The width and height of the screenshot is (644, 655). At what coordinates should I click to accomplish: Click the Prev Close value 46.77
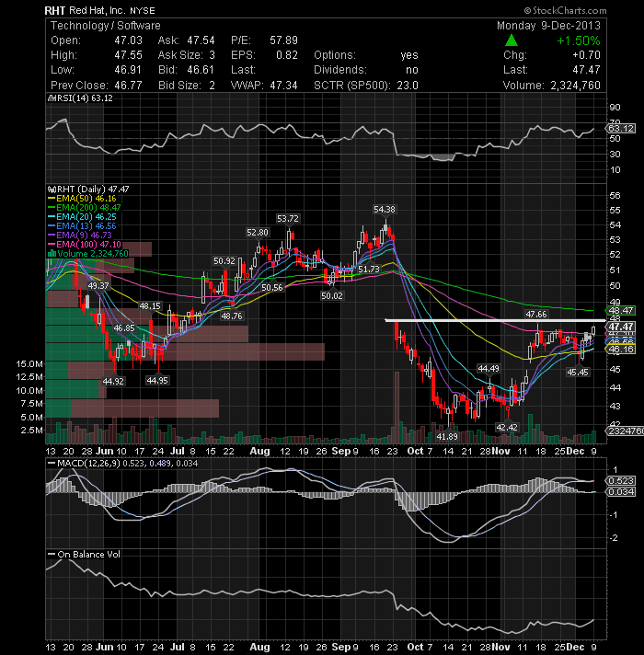128,86
